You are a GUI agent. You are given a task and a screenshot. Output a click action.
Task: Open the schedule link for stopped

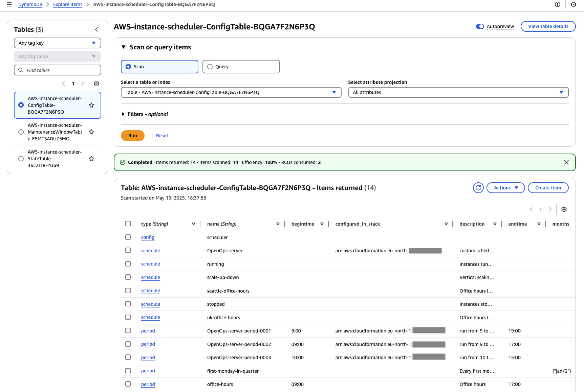151,304
